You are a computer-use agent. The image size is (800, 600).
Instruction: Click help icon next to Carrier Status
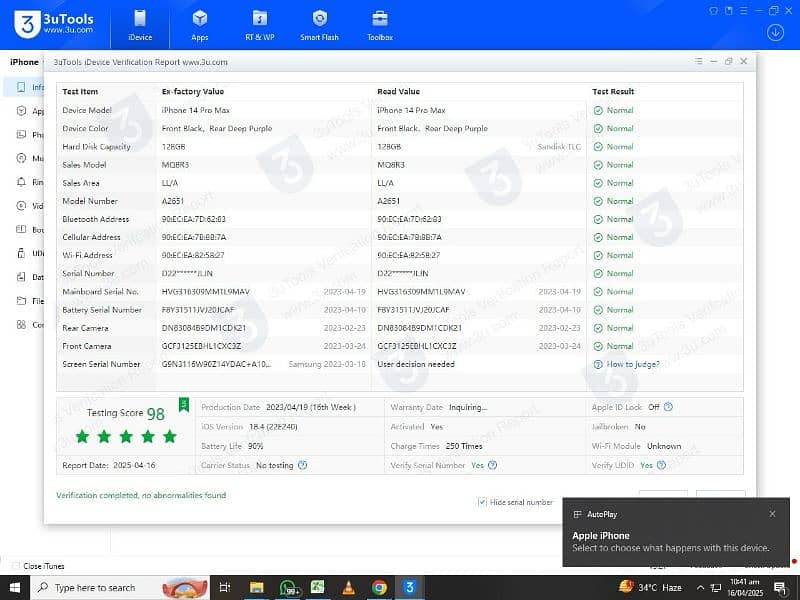click(x=303, y=465)
